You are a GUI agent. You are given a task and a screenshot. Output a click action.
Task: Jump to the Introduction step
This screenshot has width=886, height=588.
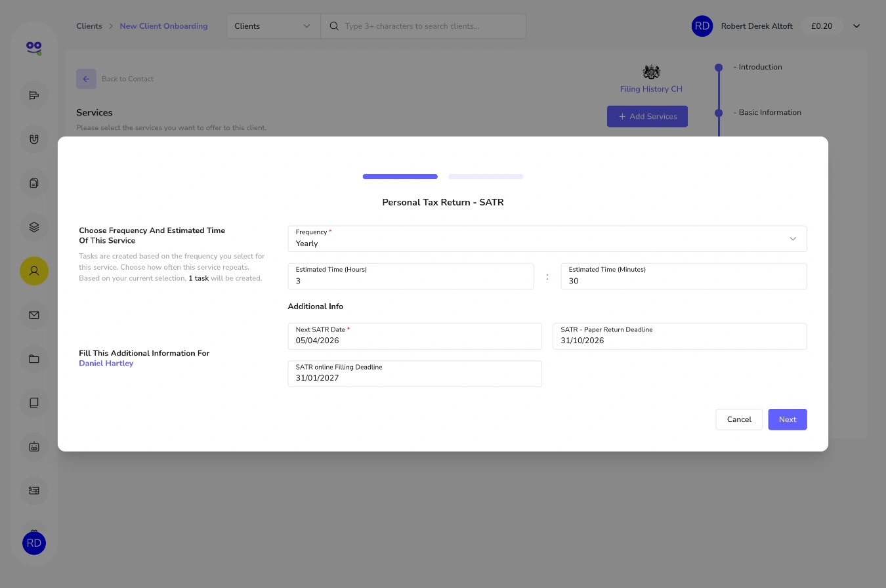(x=760, y=67)
